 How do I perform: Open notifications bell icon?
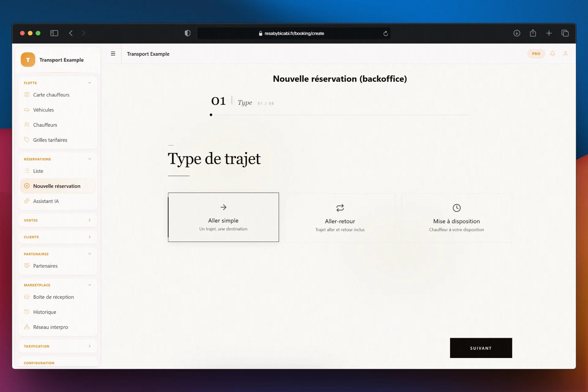(552, 54)
